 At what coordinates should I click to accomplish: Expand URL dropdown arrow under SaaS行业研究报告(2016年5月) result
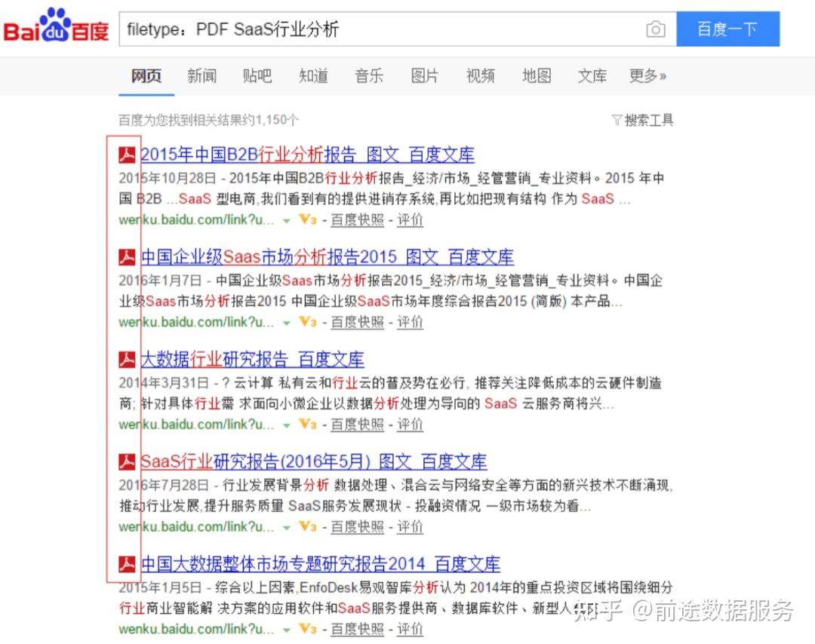pyautogui.click(x=286, y=528)
